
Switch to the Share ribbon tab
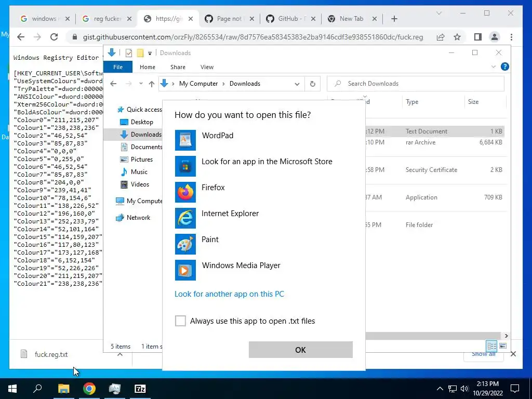click(178, 67)
